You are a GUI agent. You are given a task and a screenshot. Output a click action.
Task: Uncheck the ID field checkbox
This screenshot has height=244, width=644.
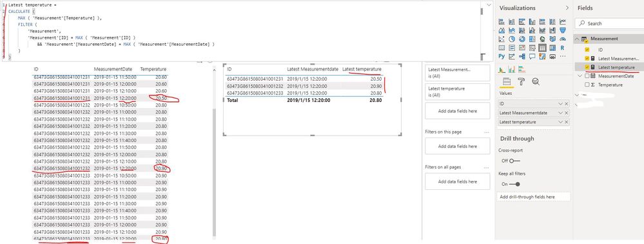pos(587,49)
